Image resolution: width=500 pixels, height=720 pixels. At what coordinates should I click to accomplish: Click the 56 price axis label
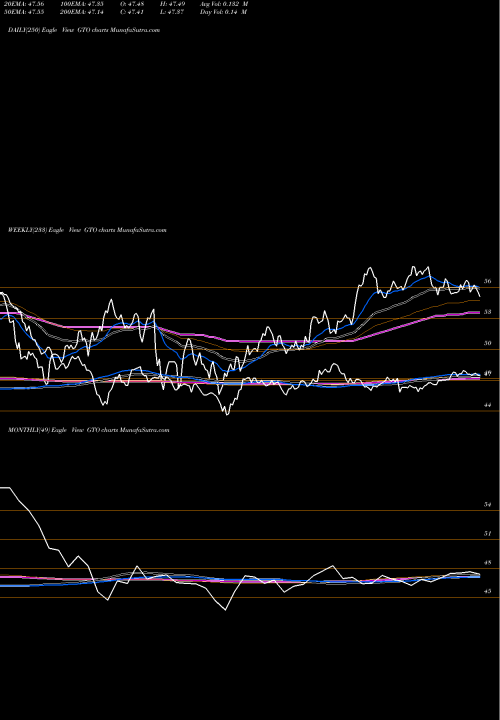click(489, 281)
